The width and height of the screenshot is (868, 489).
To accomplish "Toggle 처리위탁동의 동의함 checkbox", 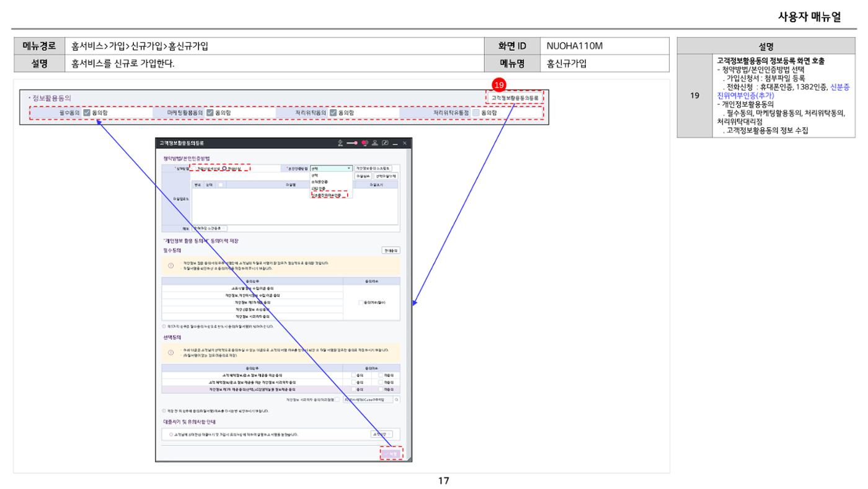I will point(334,112).
